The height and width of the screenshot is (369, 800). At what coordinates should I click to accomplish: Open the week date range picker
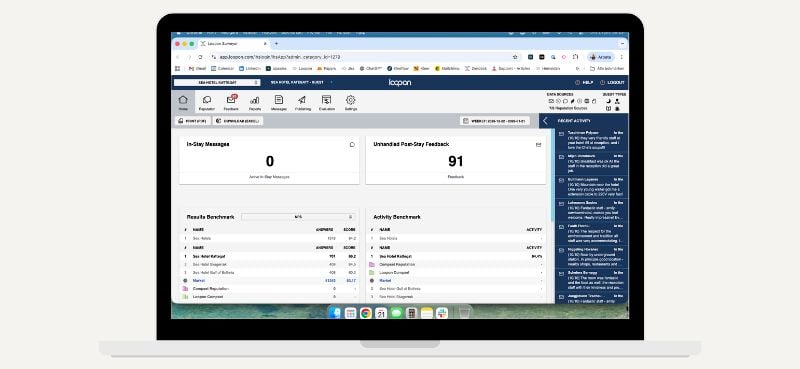[494, 121]
